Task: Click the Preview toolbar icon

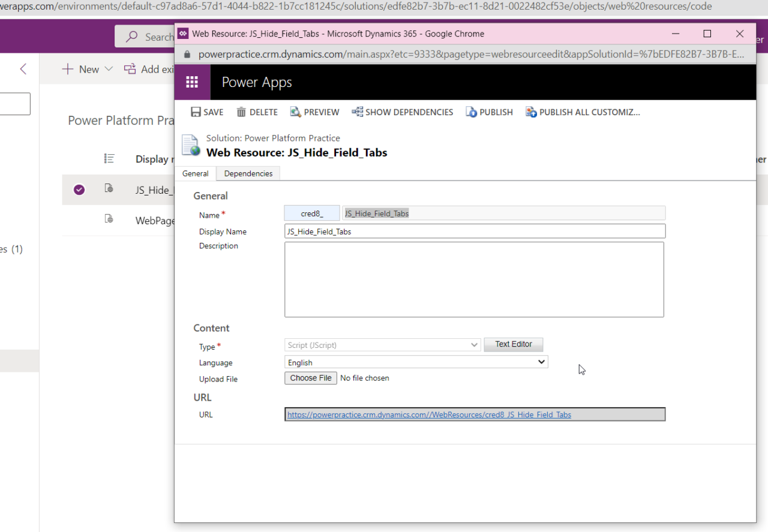Action: click(x=295, y=112)
